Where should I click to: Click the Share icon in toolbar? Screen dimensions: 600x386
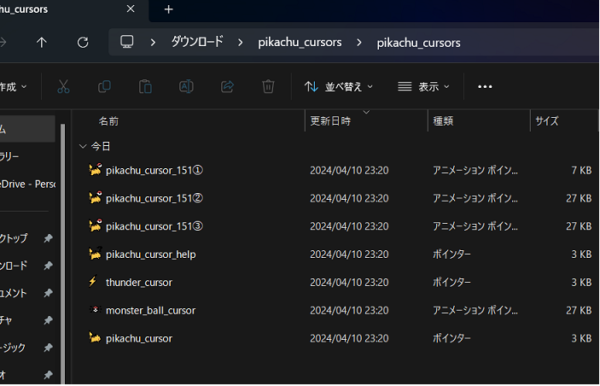coord(227,86)
